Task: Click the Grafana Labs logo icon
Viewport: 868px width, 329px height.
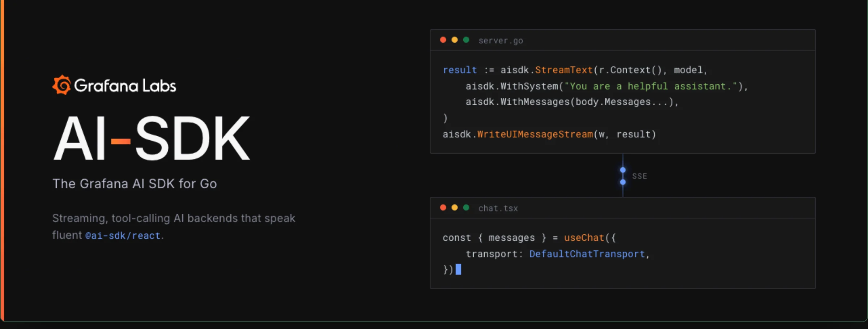Action: (x=62, y=85)
